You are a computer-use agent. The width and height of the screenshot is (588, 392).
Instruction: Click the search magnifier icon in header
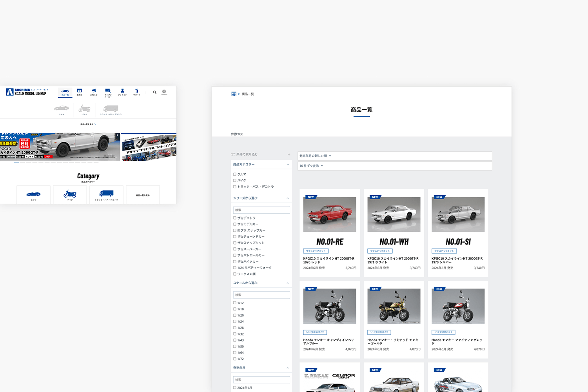155,93
